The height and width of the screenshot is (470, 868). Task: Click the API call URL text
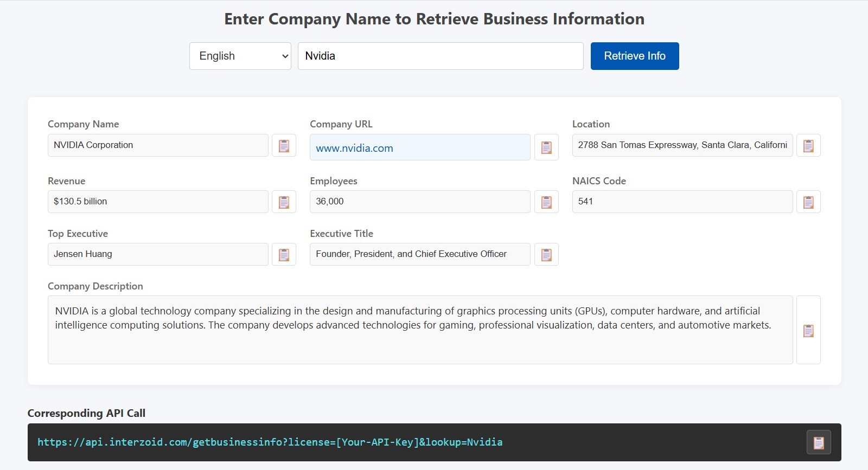point(270,442)
